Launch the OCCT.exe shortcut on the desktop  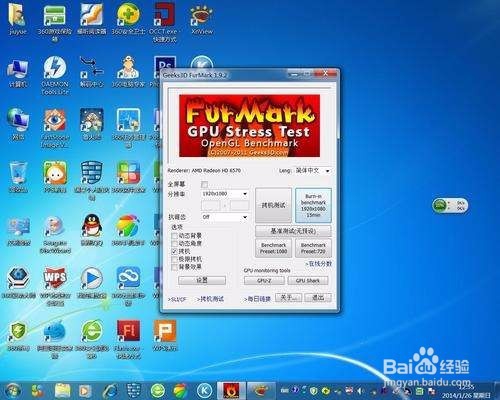[x=165, y=22]
